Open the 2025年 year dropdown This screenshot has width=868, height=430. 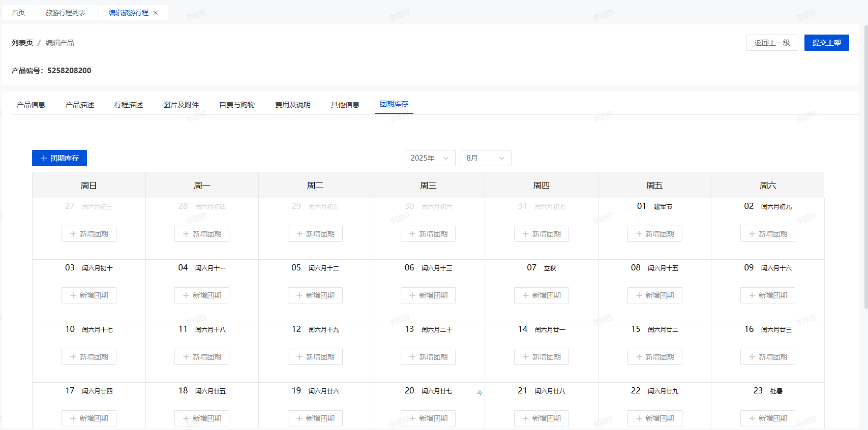pos(430,158)
